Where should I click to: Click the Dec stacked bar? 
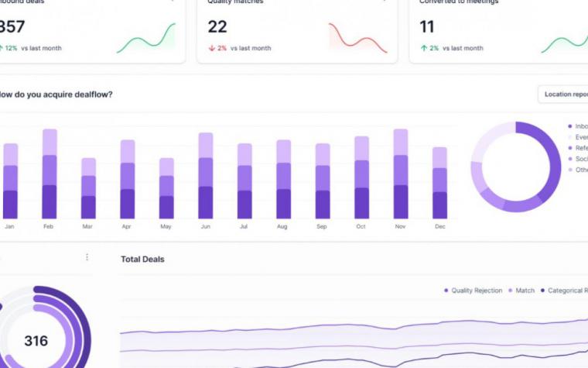pyautogui.click(x=439, y=183)
